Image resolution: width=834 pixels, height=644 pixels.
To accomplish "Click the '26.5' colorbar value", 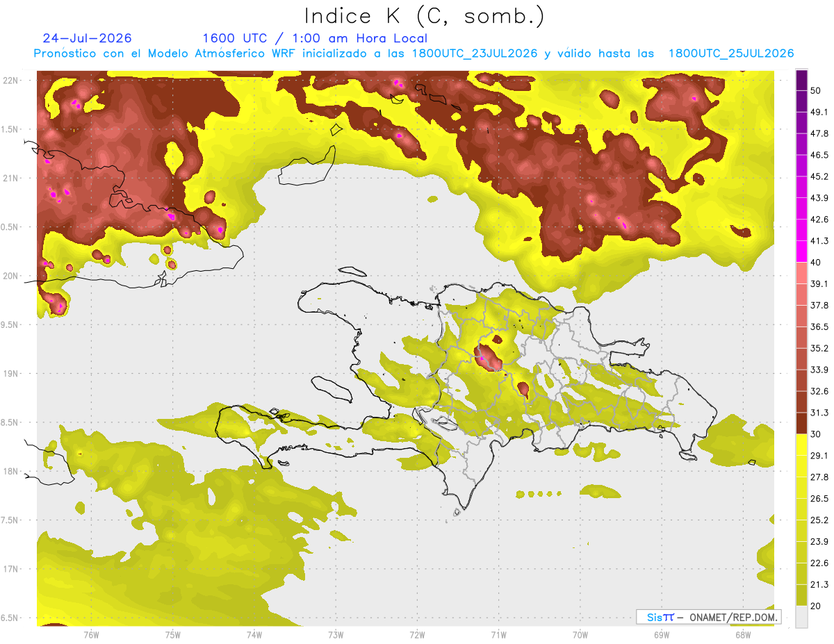I will [819, 499].
